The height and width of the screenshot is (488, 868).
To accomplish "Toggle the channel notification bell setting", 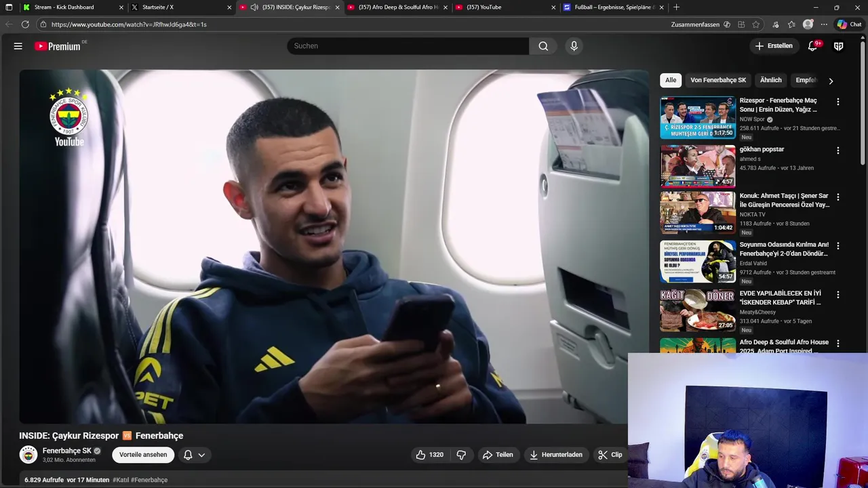I will 188,455.
